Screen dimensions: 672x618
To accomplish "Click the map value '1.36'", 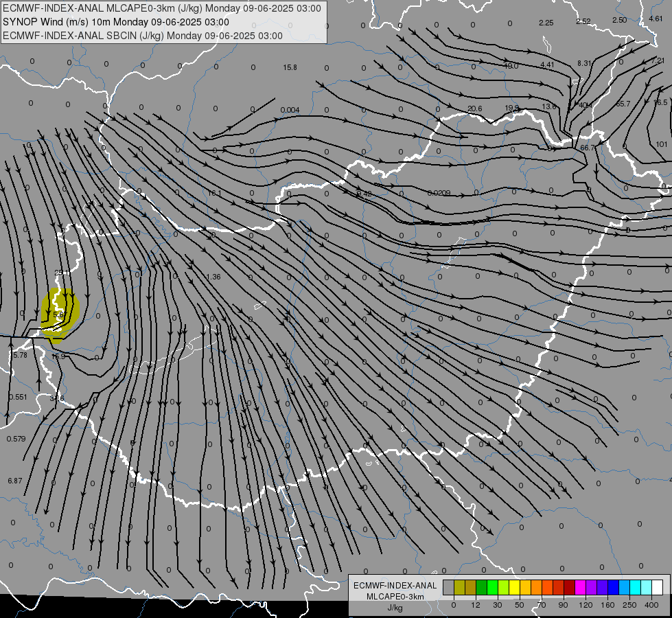I will (x=213, y=277).
